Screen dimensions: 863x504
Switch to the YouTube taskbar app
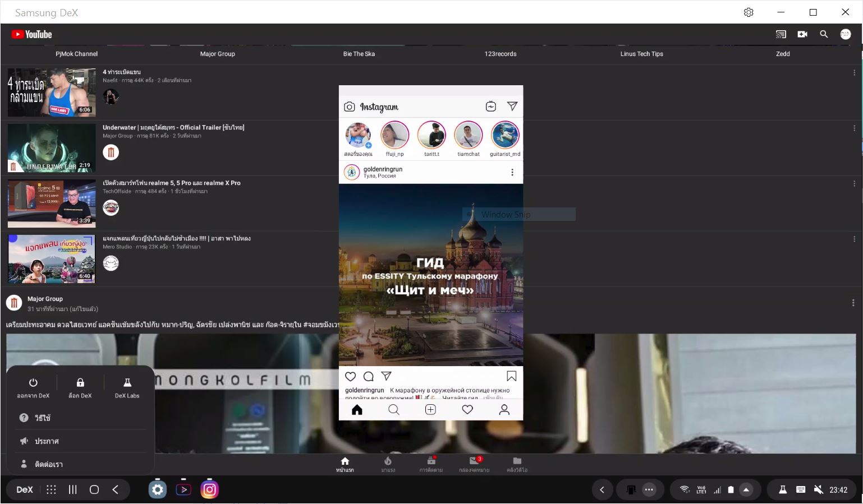(x=183, y=489)
